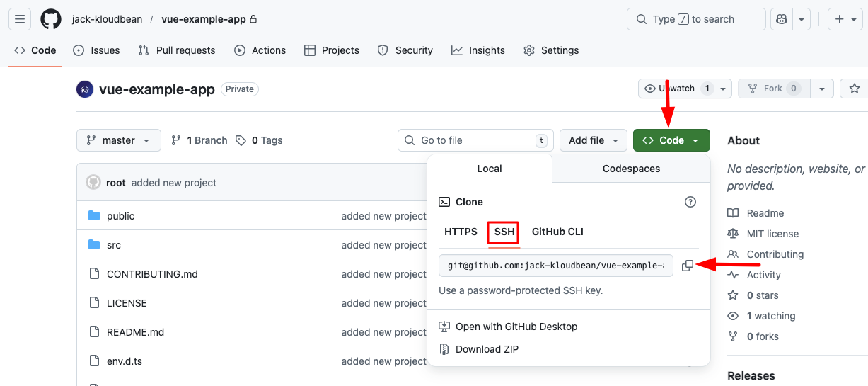Open the hamburger navigation menu
Image resolution: width=868 pixels, height=386 pixels.
click(x=20, y=19)
